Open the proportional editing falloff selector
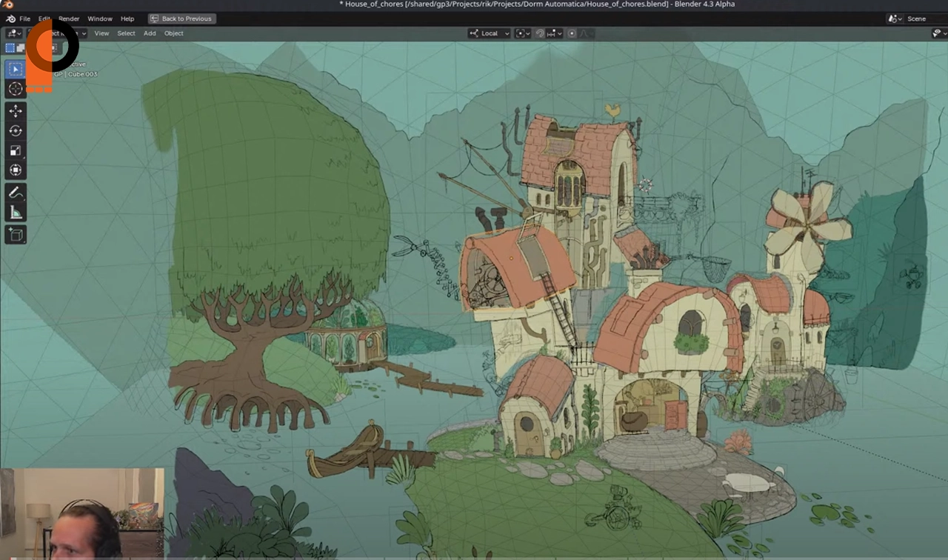The image size is (948, 560). pos(587,33)
